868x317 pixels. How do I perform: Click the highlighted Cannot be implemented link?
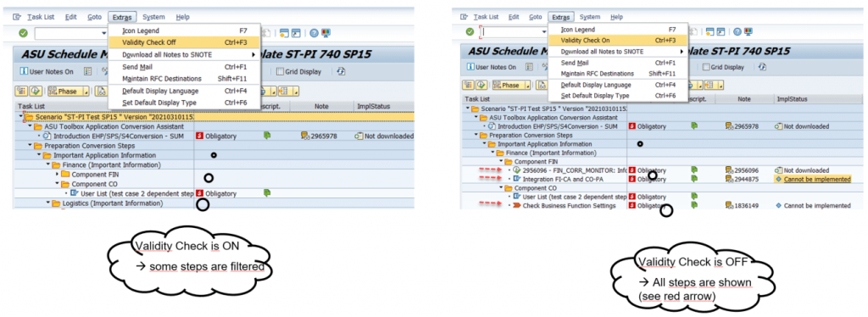point(817,179)
